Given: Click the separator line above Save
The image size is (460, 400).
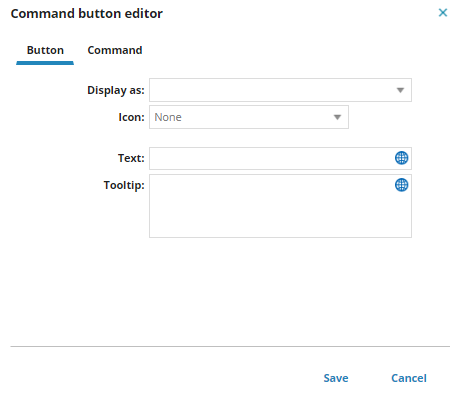Looking at the screenshot, I should point(230,346).
